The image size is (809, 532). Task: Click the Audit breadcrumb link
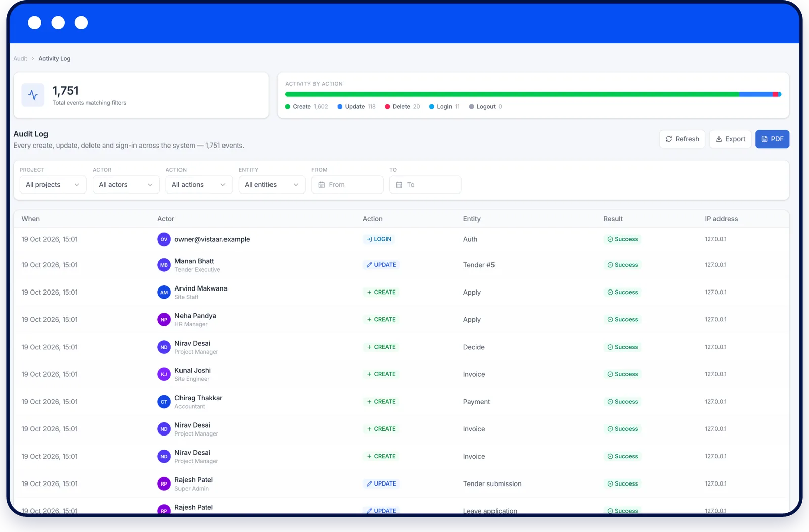(x=20, y=59)
